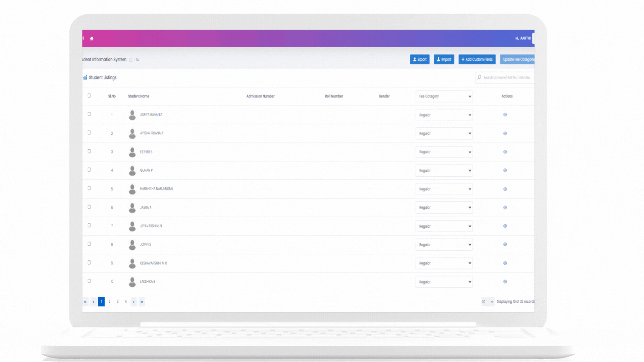Go to next page with single arrow
The image size is (644, 362).
point(133,302)
